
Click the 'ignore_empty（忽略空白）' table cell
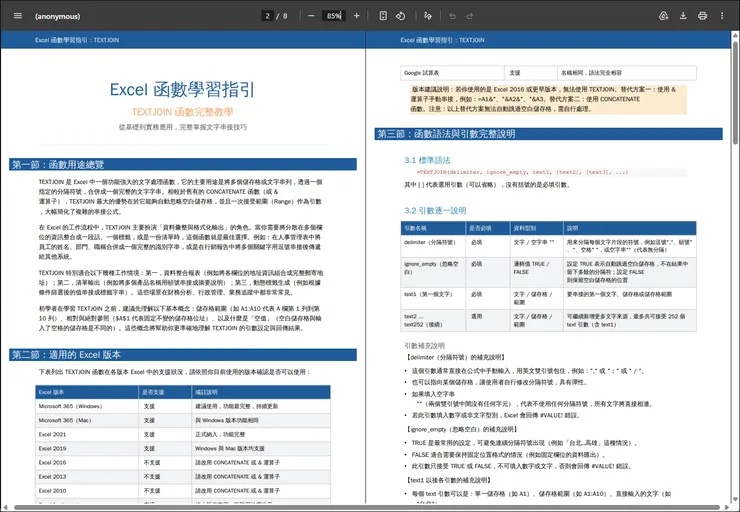coord(433,272)
